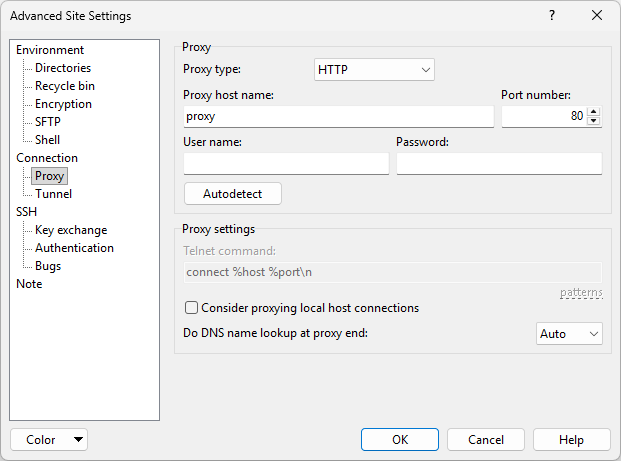Select Authentication in the tree
The height and width of the screenshot is (461, 621).
(x=74, y=248)
